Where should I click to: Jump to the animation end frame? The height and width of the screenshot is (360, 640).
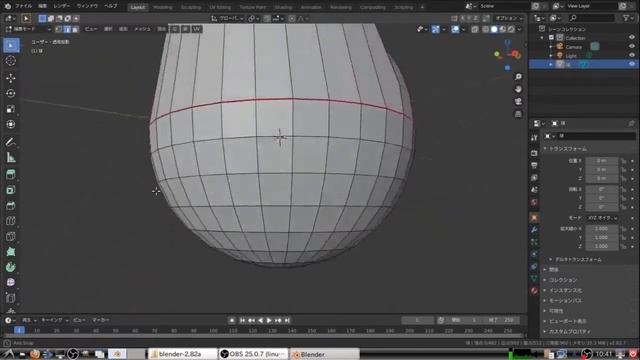pyautogui.click(x=287, y=320)
